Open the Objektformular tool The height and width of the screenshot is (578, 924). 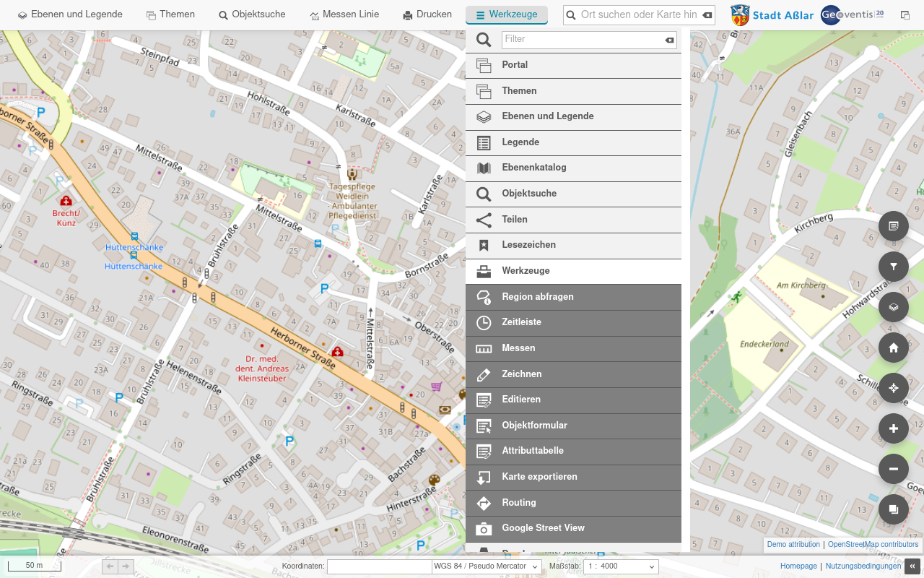(x=573, y=426)
